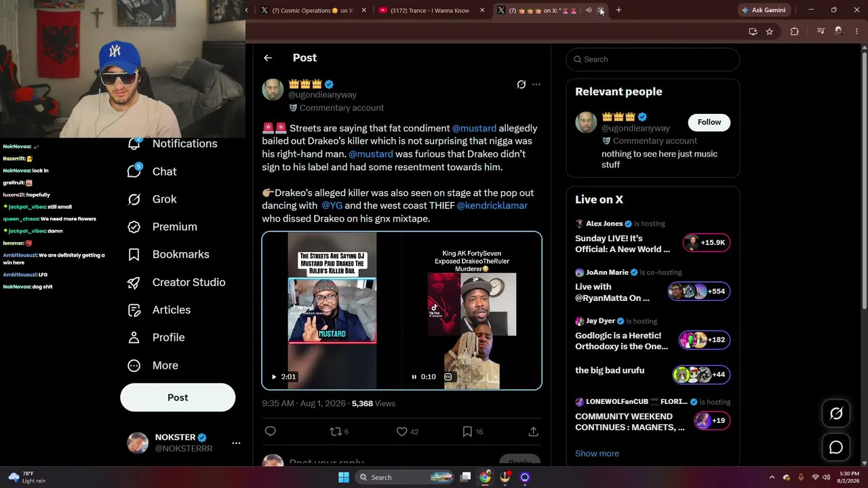Close the Trance YouTube tab
Screen dimensions: 868x488
[x=482, y=10]
